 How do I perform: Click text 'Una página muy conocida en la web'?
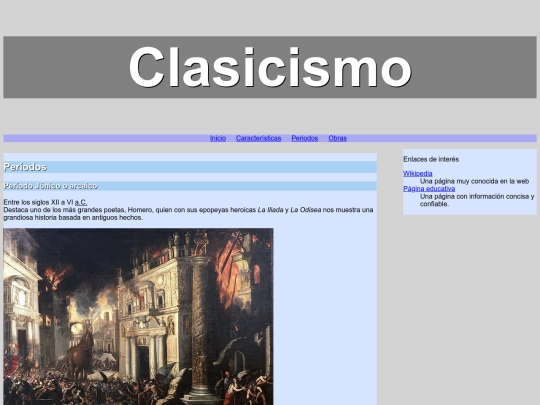coord(474,181)
